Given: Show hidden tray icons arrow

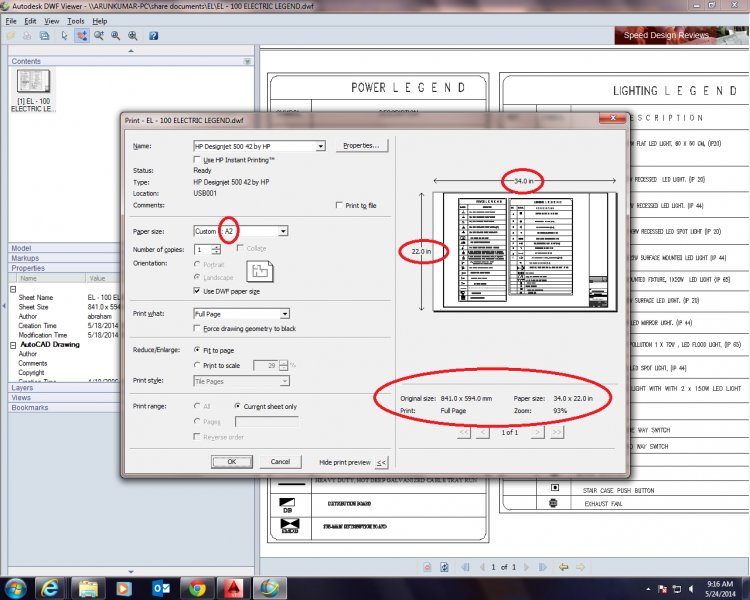Looking at the screenshot, I should (648, 589).
